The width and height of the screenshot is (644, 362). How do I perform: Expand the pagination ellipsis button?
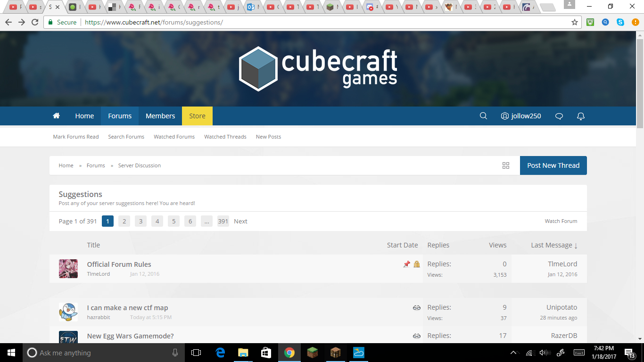point(206,221)
